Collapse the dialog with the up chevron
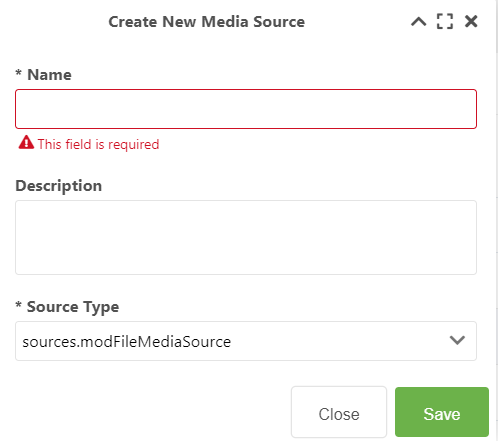The width and height of the screenshot is (498, 441). (418, 22)
